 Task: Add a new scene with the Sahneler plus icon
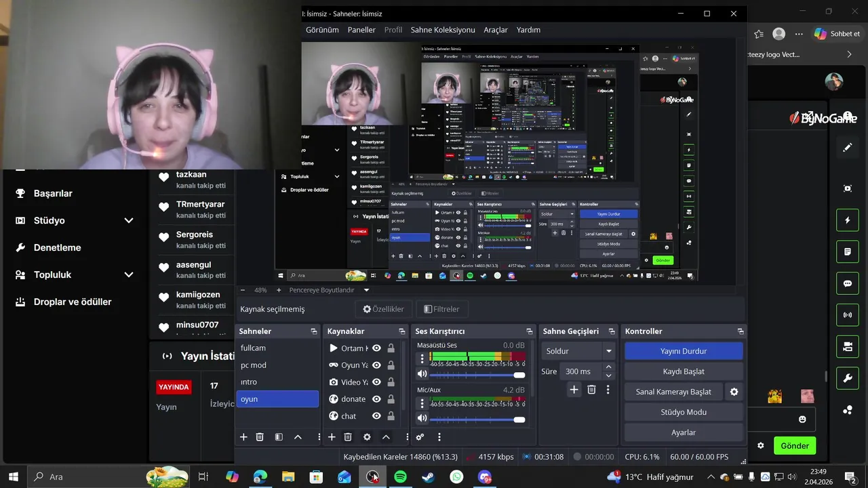pos(243,437)
